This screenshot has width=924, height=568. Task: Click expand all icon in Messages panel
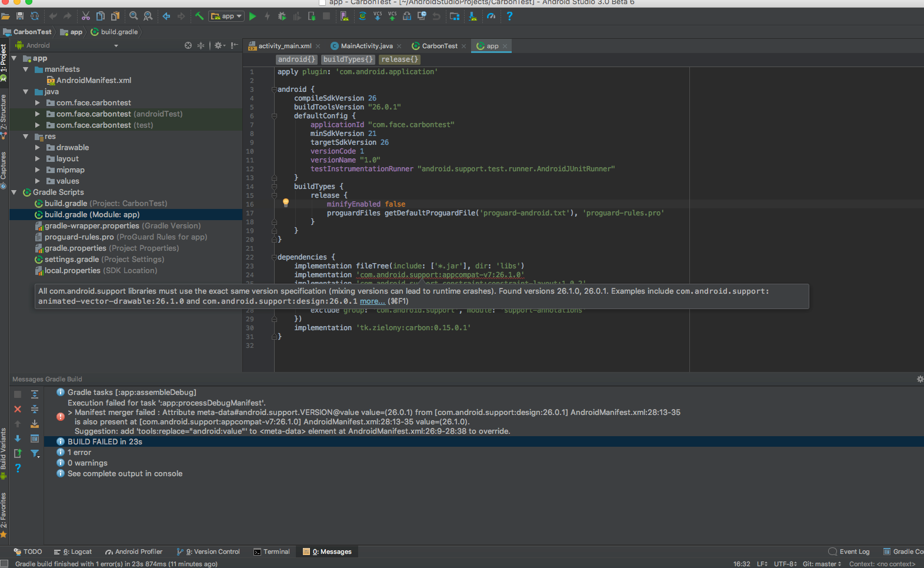tap(35, 394)
